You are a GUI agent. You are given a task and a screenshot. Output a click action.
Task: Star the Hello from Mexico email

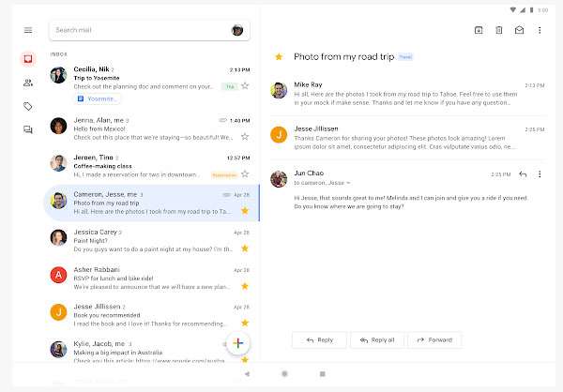tap(245, 136)
